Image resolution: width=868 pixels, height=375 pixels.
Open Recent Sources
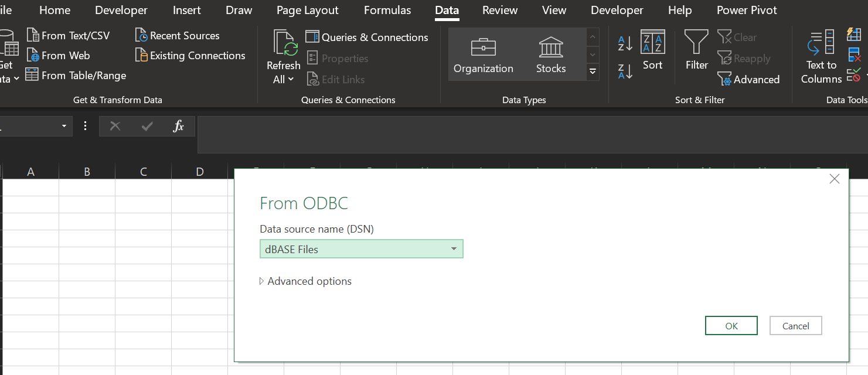pos(177,36)
